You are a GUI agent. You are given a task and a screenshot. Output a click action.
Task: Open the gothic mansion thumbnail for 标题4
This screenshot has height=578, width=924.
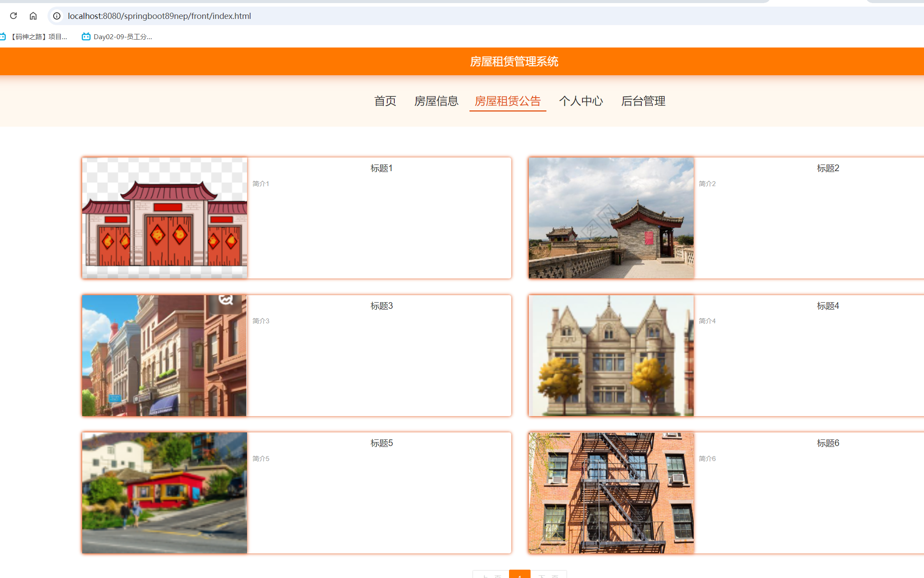coord(611,355)
